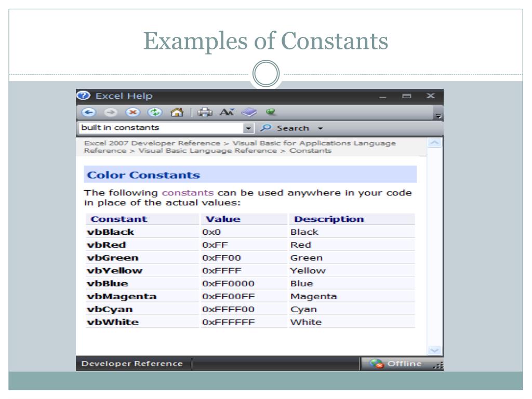Open the Constants breadcrumb link
532x399 pixels.
310,151
